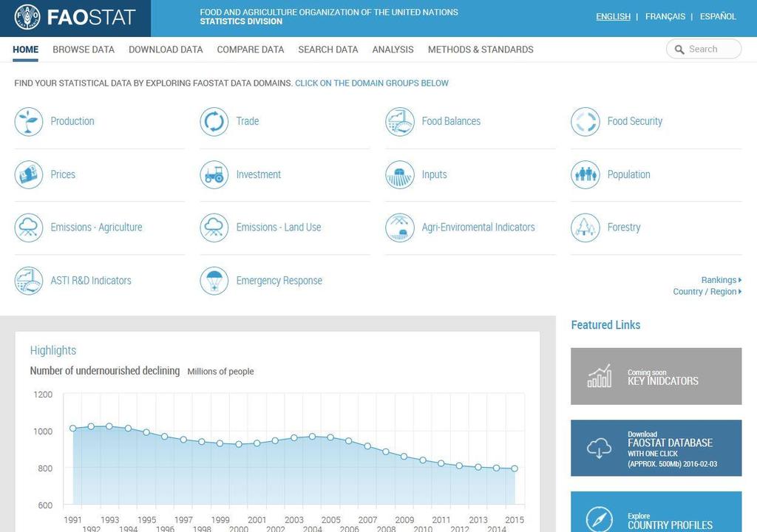
Task: Click the 'Featured Links' heading
Action: 605,325
